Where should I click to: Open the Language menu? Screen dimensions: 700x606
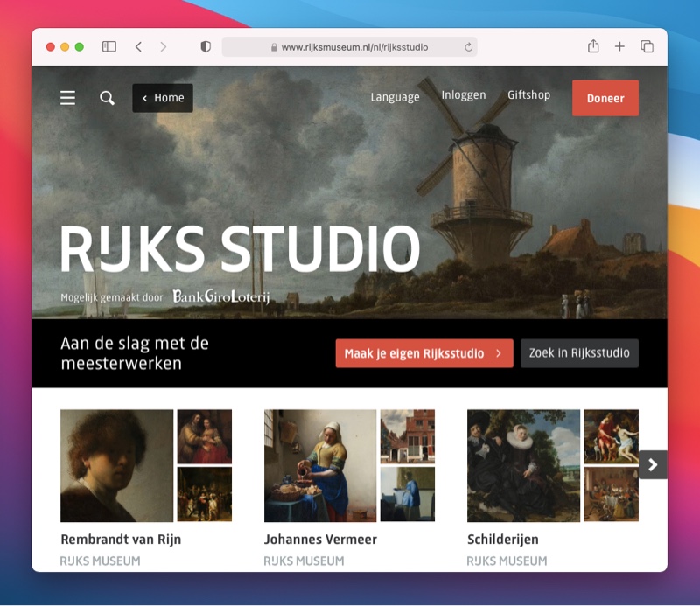coord(395,97)
